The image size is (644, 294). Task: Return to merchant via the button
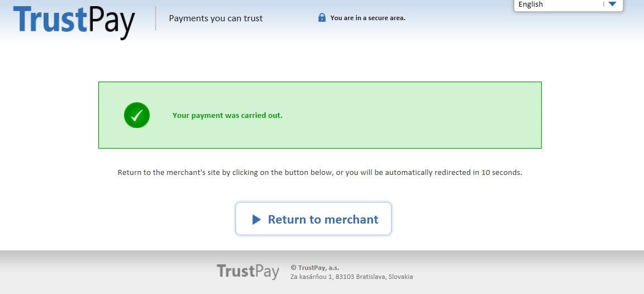(x=313, y=219)
